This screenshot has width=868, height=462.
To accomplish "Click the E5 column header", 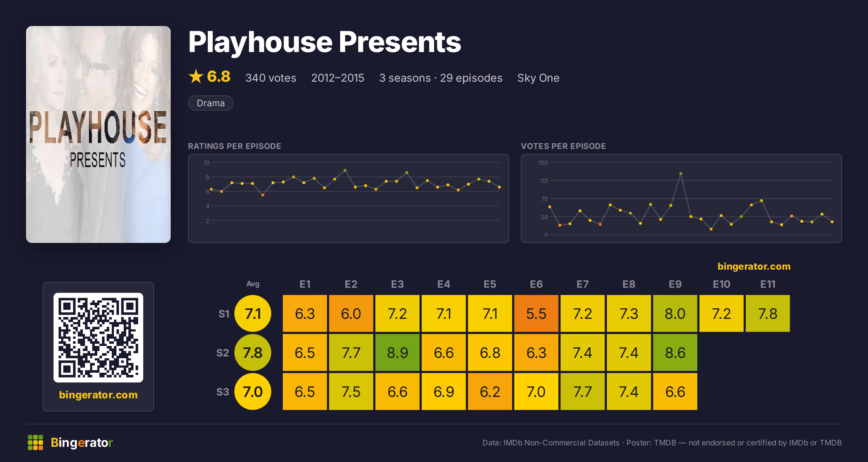I will tap(490, 284).
